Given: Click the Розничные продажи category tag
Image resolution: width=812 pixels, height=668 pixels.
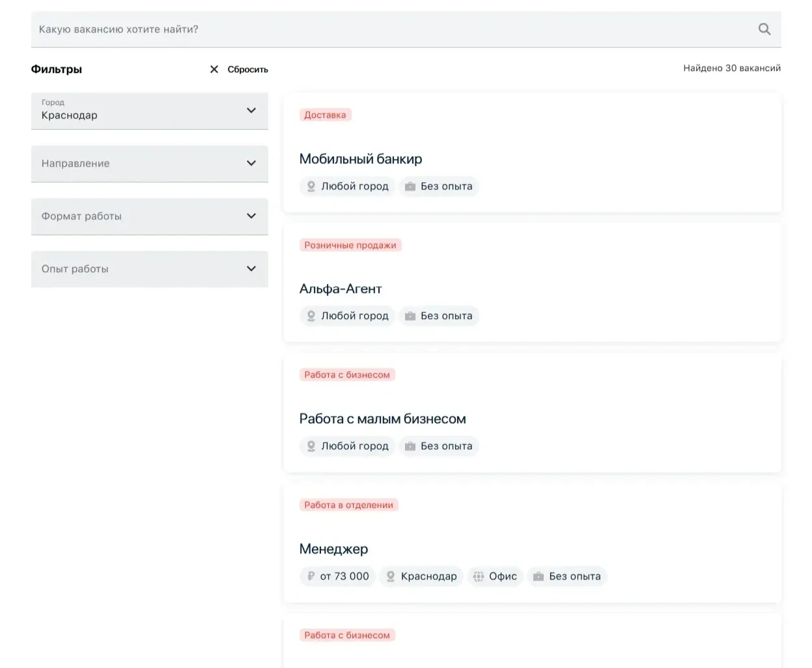Looking at the screenshot, I should pyautogui.click(x=350, y=245).
